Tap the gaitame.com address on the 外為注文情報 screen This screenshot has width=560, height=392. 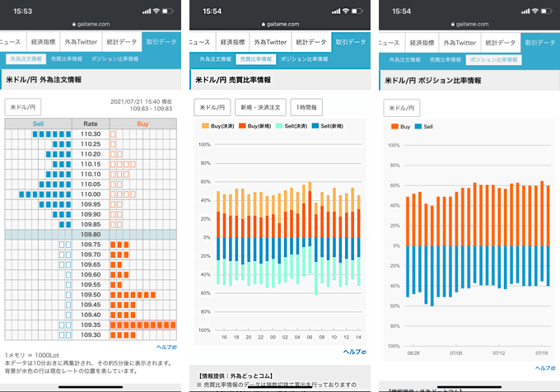[93, 24]
